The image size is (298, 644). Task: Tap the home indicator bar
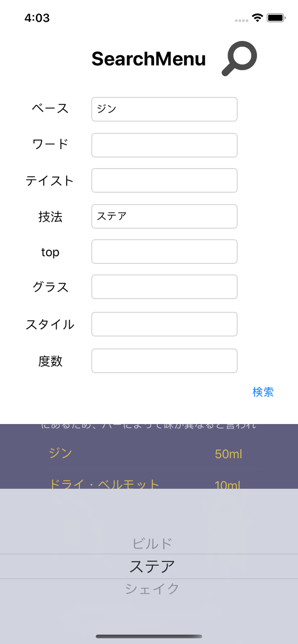click(x=149, y=636)
